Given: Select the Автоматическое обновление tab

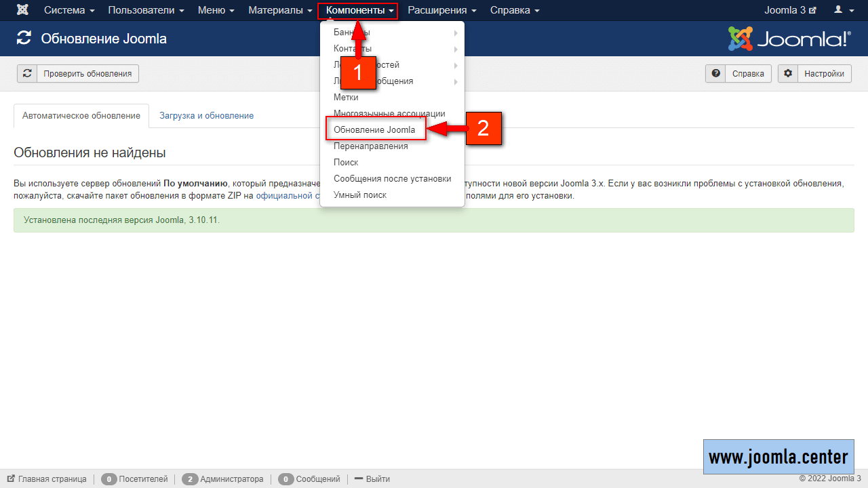Looking at the screenshot, I should click(81, 116).
